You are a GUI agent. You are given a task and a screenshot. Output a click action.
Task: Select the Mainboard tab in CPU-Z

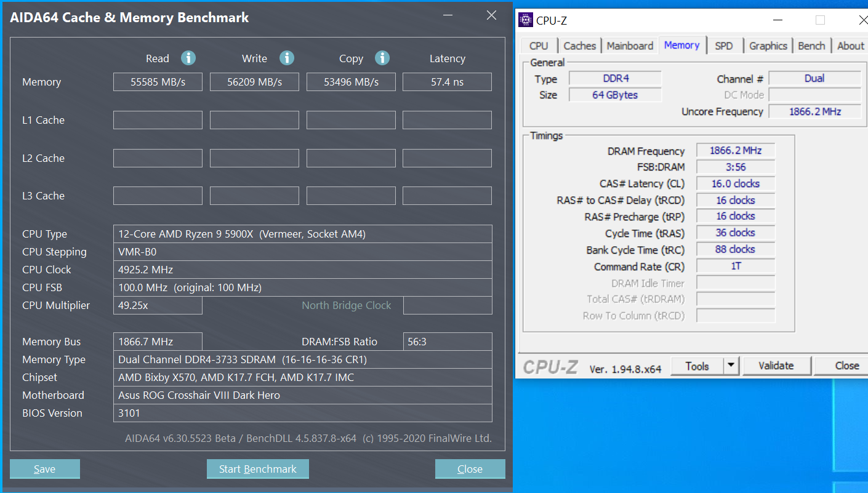click(630, 46)
